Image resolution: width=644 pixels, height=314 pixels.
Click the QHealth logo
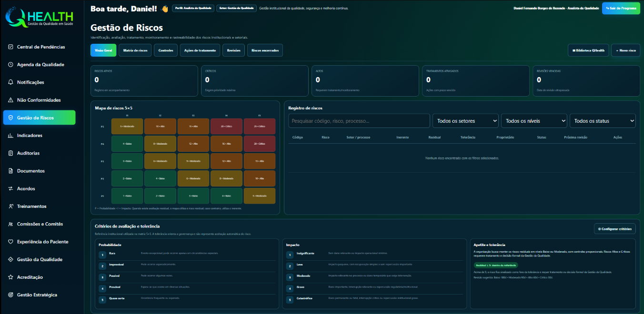click(39, 18)
